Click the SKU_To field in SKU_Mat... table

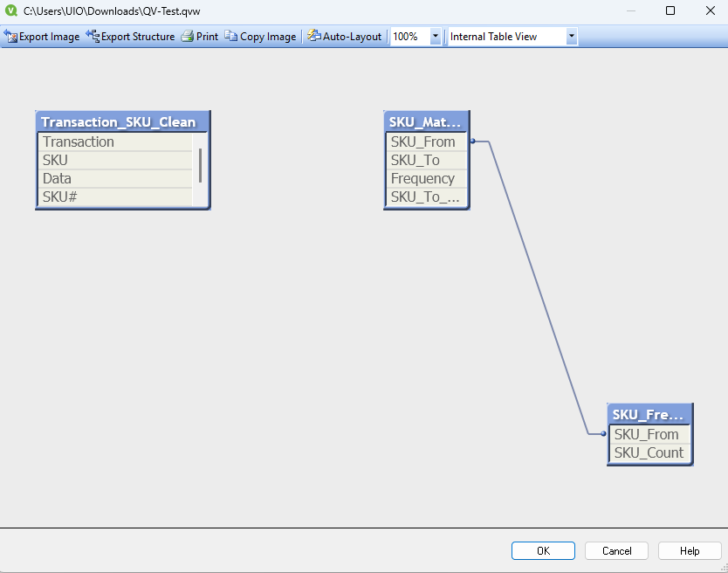(426, 161)
